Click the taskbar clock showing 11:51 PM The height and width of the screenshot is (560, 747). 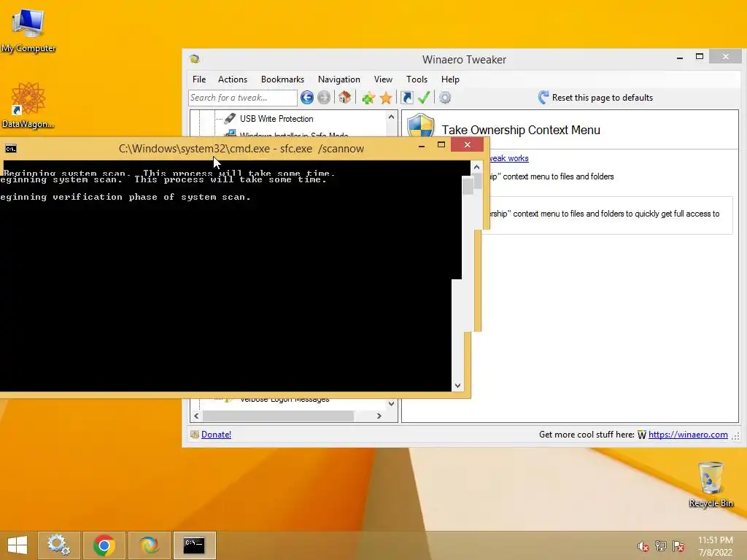click(716, 546)
